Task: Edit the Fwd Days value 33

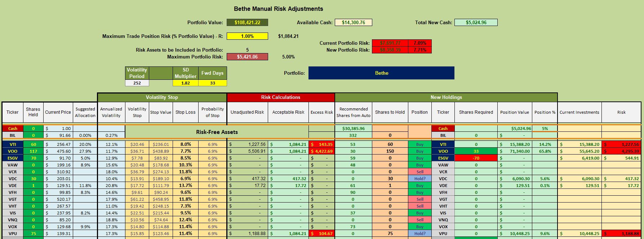Action: coord(213,83)
